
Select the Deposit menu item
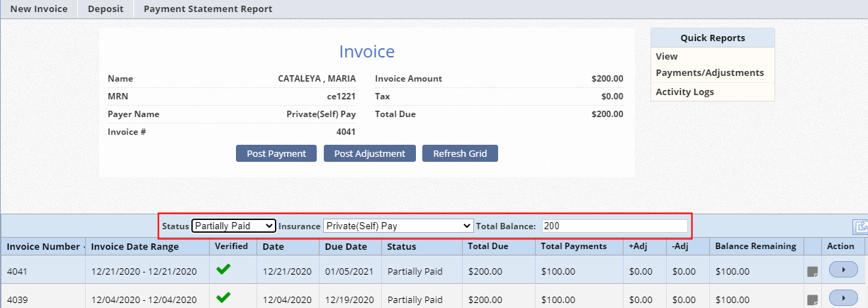coord(106,9)
